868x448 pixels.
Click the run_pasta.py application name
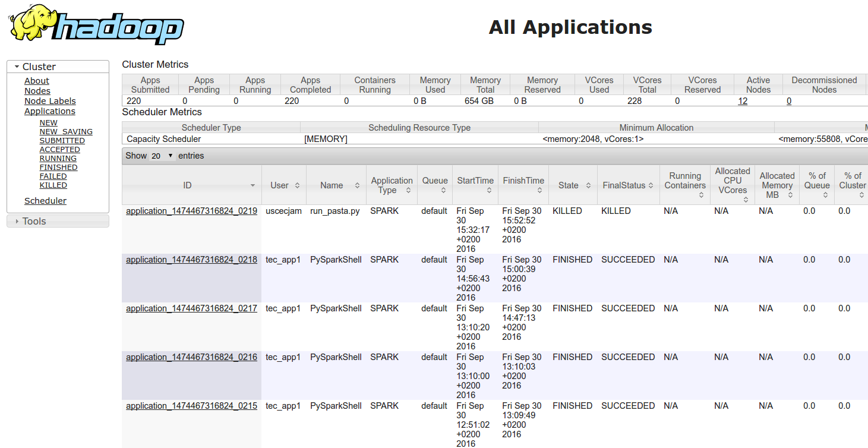[335, 211]
